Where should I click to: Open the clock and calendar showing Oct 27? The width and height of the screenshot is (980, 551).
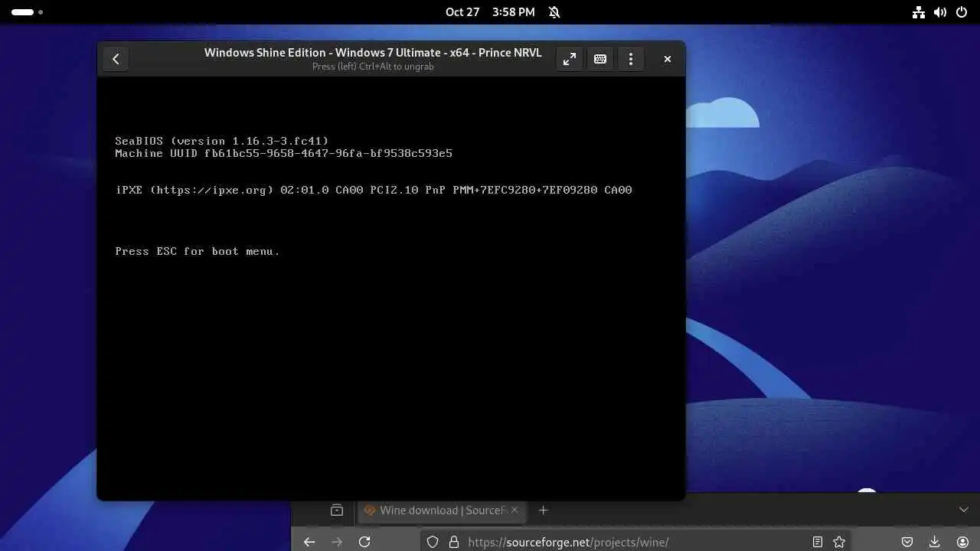[490, 12]
